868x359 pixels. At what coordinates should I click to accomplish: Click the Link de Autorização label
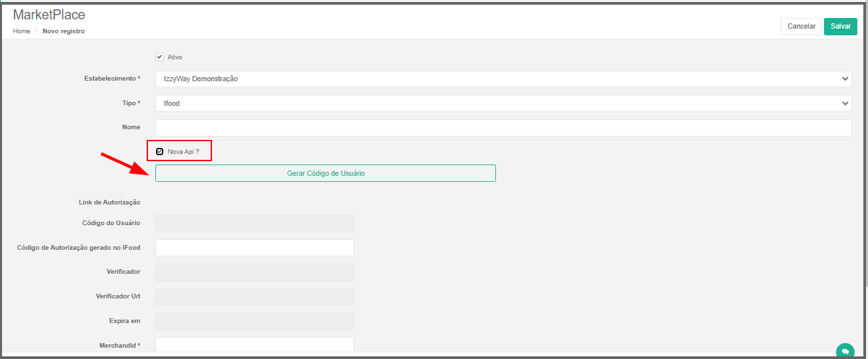click(x=109, y=202)
